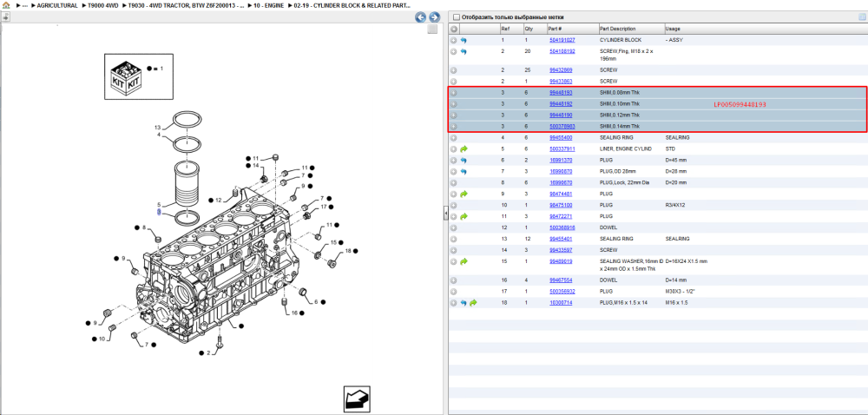Select T9000 4WD in the breadcrumb
The height and width of the screenshot is (415, 868).
click(102, 5)
